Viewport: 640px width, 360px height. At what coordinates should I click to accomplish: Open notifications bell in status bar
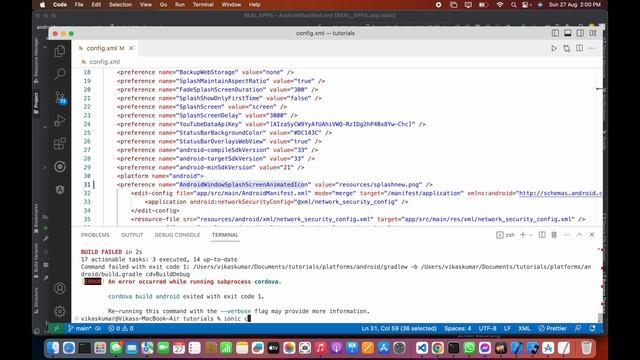pyautogui.click(x=593, y=328)
